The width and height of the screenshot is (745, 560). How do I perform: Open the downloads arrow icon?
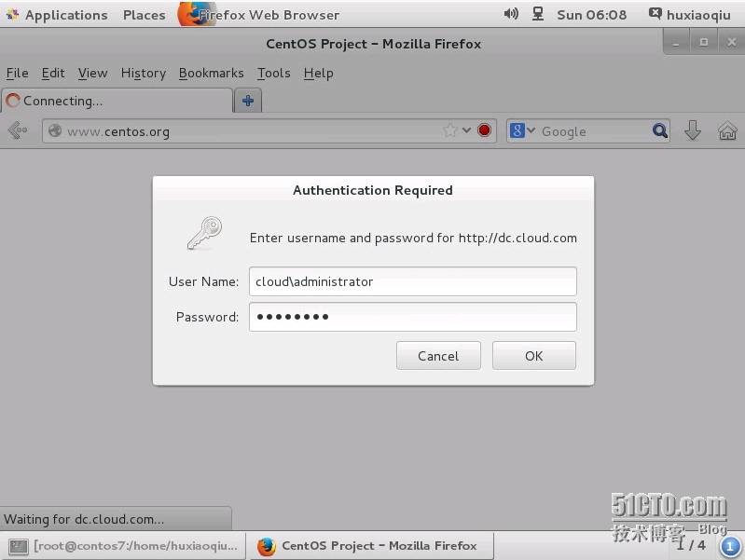tap(692, 130)
